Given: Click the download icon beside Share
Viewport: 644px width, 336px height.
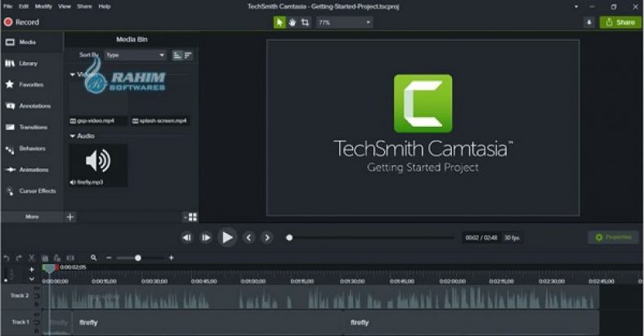Looking at the screenshot, I should pyautogui.click(x=588, y=22).
